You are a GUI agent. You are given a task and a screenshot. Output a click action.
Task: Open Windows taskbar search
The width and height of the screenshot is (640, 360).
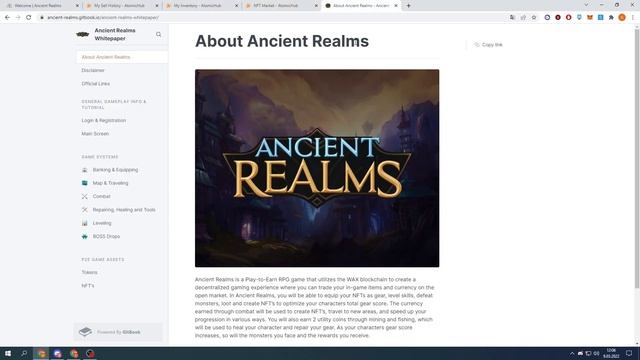(24, 353)
